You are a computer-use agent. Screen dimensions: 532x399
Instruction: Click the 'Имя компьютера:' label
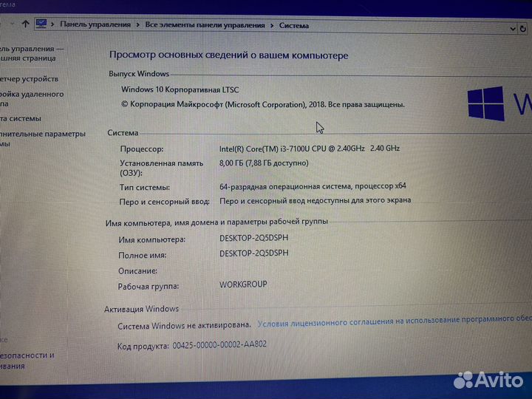(x=152, y=239)
